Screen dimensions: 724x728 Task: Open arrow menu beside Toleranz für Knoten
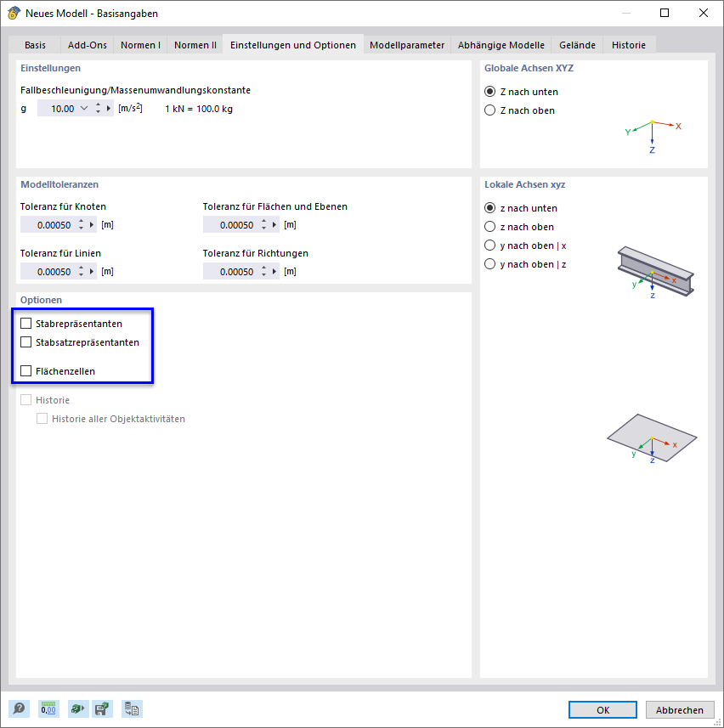tap(92, 225)
